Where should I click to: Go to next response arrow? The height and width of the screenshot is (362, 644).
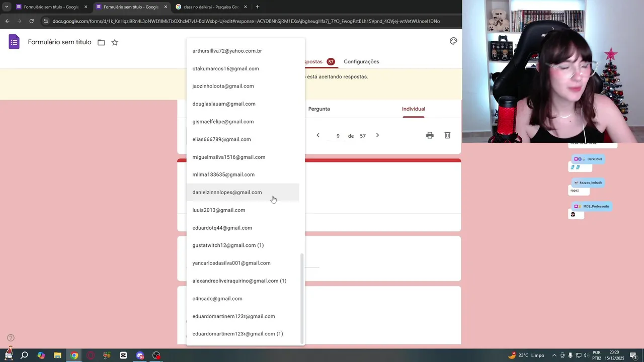click(377, 135)
